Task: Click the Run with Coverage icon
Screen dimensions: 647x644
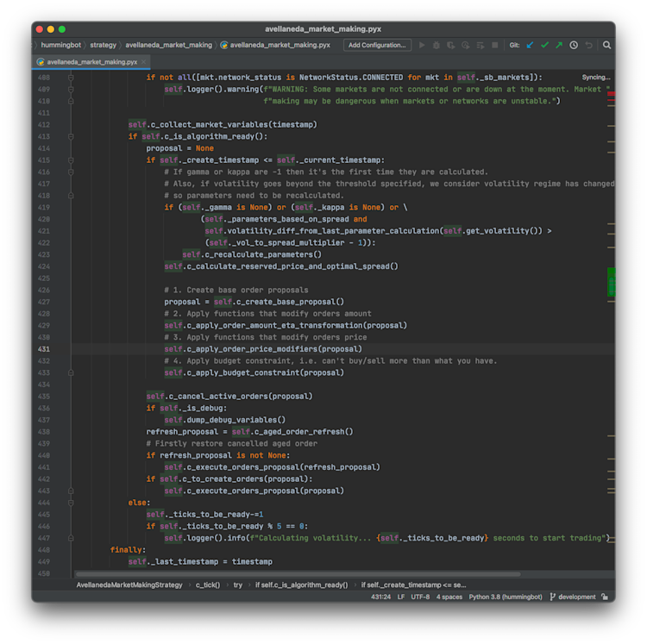Action: [x=451, y=46]
